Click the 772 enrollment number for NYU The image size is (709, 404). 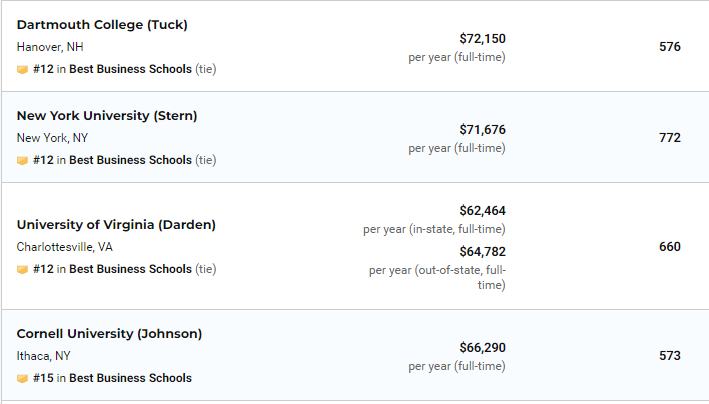coord(670,137)
